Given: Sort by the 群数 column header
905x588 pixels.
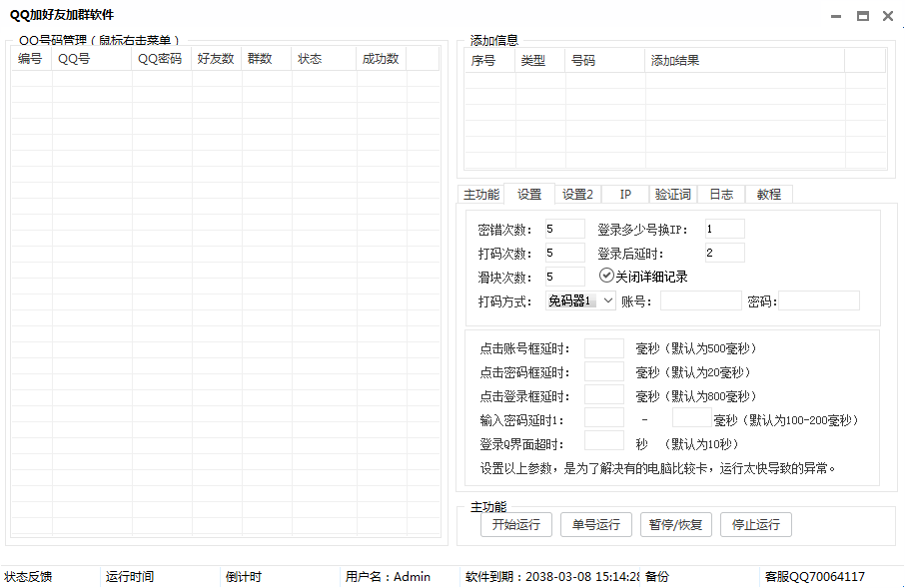Looking at the screenshot, I should [x=267, y=59].
